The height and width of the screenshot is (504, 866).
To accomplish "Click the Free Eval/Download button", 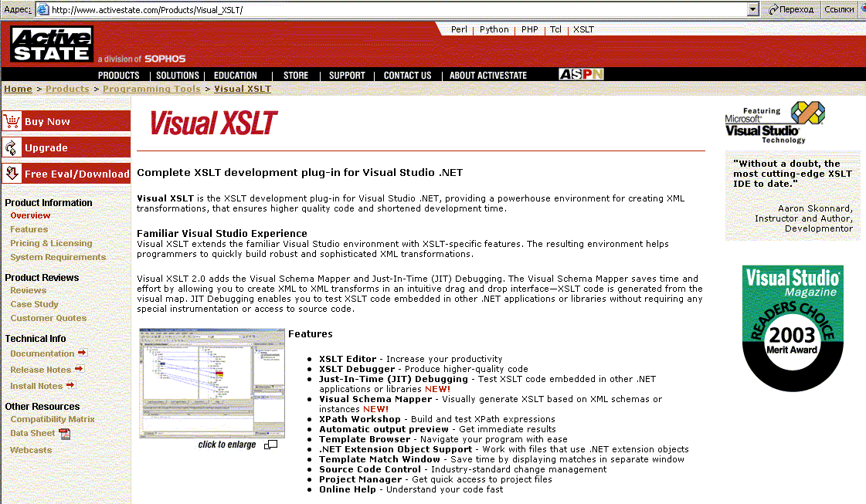I will (x=66, y=174).
